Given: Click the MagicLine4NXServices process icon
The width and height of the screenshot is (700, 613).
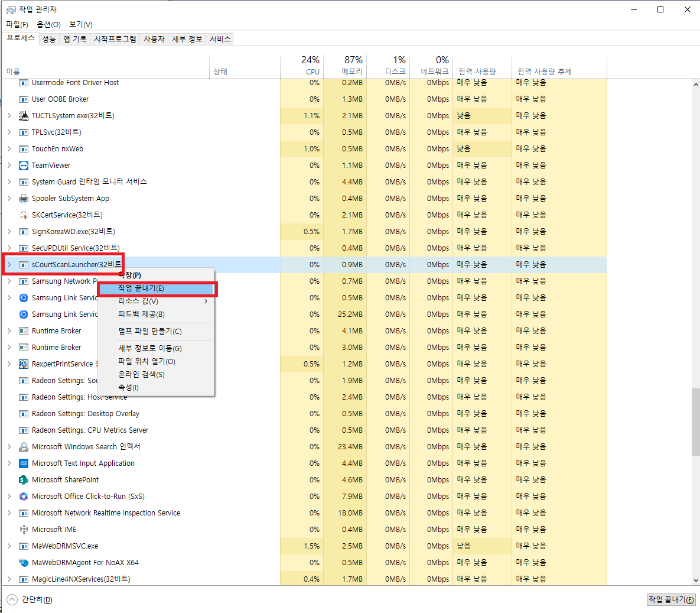Looking at the screenshot, I should pyautogui.click(x=24, y=579).
